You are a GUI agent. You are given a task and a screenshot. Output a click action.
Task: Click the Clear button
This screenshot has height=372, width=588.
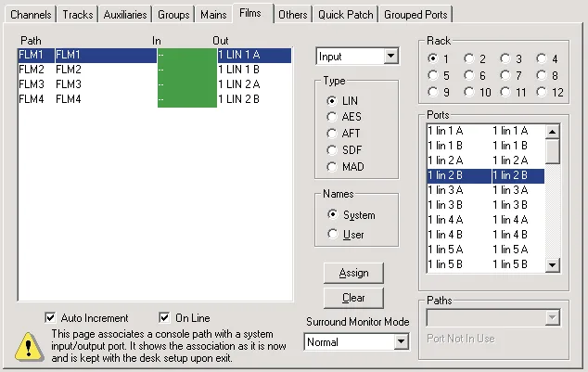point(353,298)
